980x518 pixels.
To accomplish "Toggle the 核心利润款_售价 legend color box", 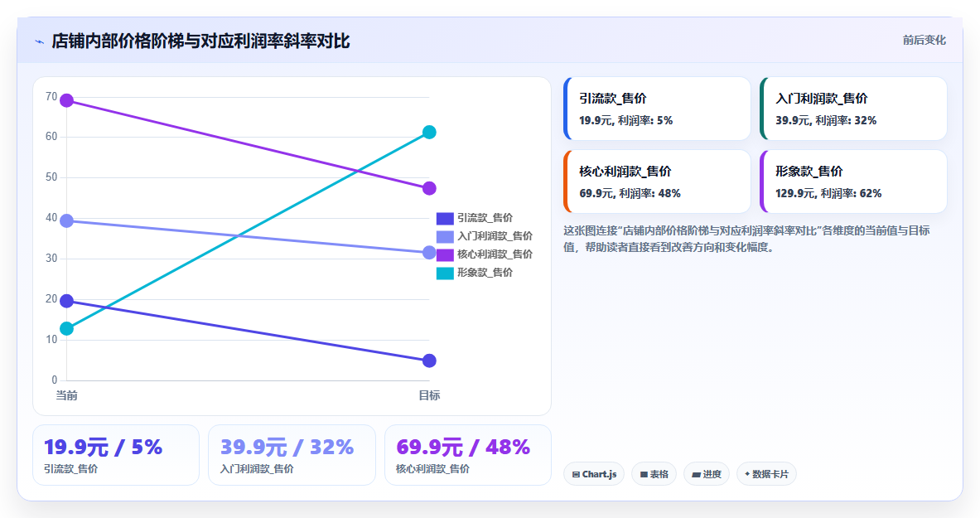I will [445, 254].
